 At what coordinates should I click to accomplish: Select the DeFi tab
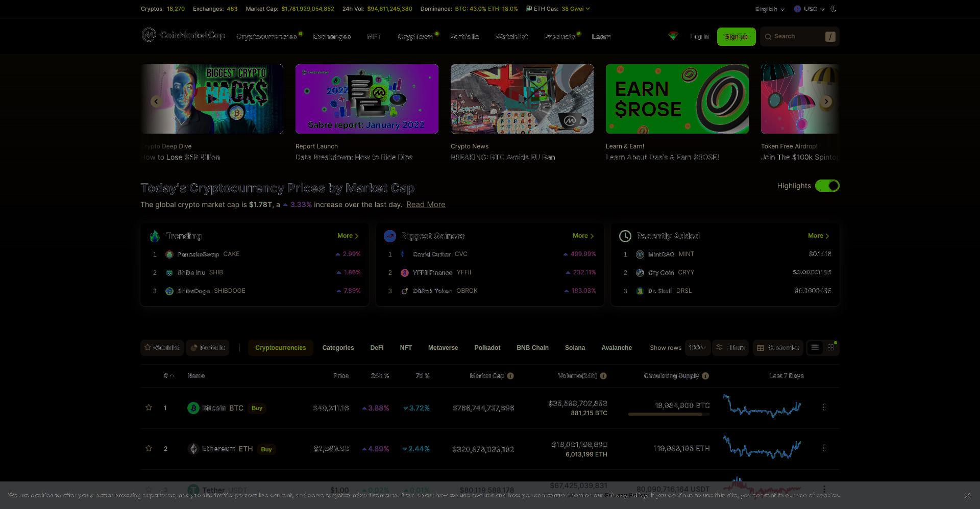click(377, 348)
